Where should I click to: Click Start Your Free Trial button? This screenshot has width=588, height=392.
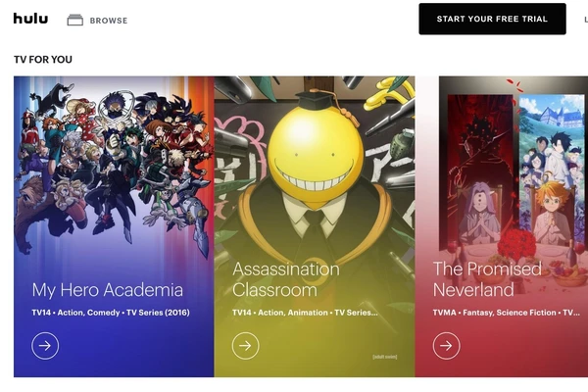click(492, 19)
